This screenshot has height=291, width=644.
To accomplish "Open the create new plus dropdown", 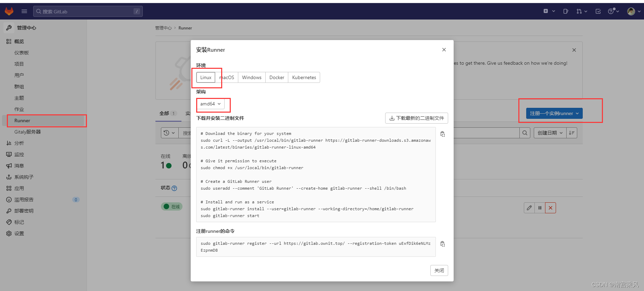I will [x=549, y=11].
